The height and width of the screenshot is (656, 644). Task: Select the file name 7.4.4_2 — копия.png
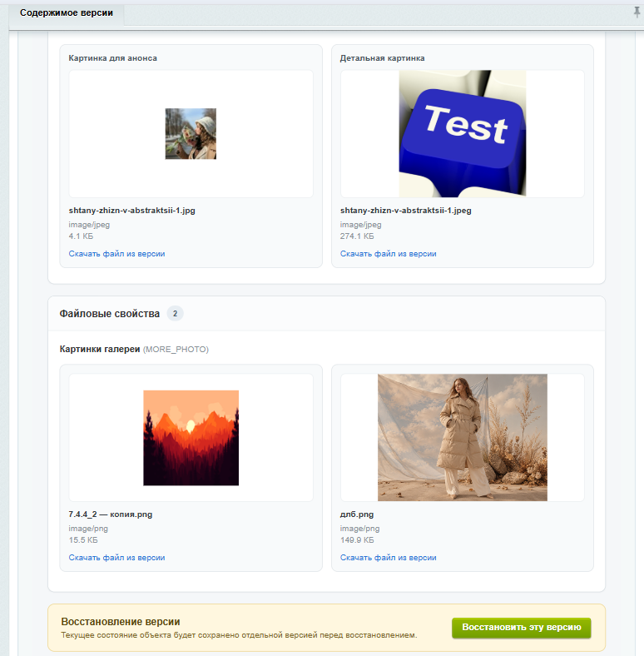point(111,514)
